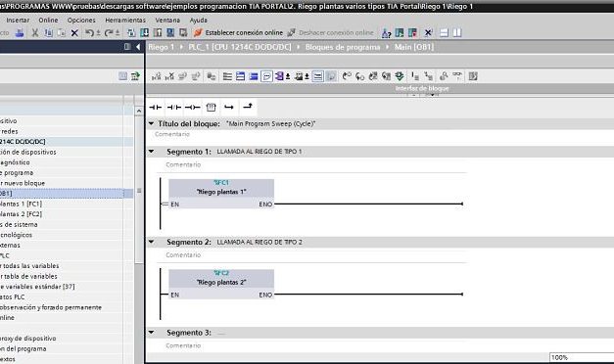
Task: Click the Delete X icon
Action: pos(74,33)
